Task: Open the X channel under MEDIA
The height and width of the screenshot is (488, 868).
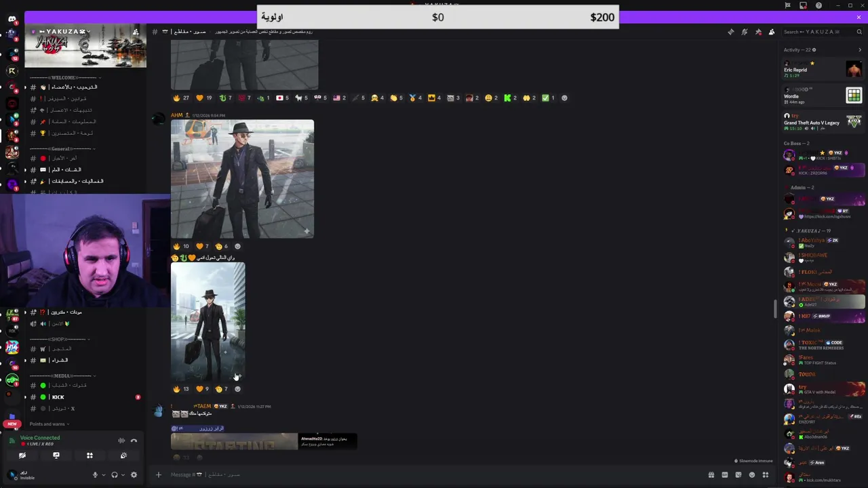Action: 85,409
